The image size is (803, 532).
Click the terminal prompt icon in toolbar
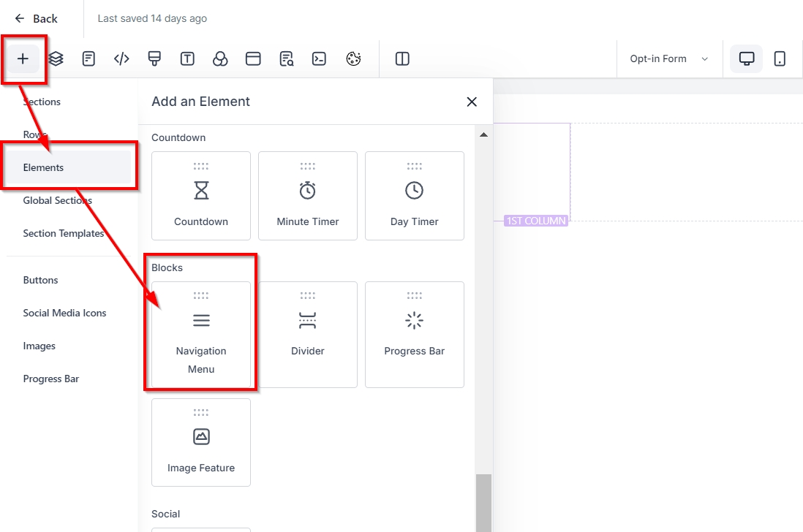pyautogui.click(x=319, y=59)
